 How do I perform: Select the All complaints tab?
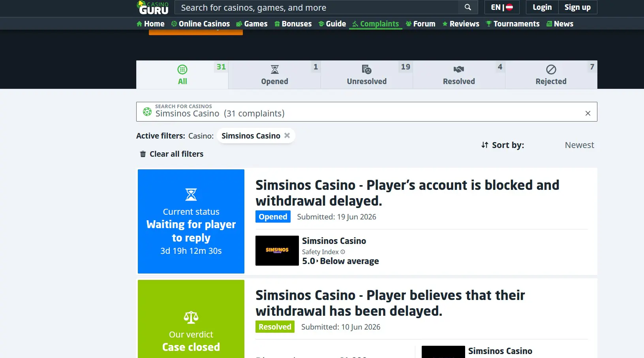[x=182, y=75]
